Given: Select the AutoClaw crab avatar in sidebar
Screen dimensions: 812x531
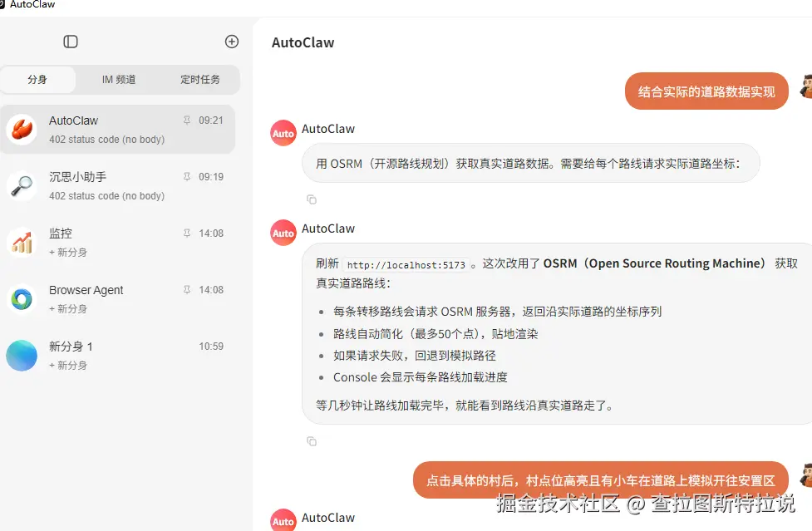Looking at the screenshot, I should 21,129.
